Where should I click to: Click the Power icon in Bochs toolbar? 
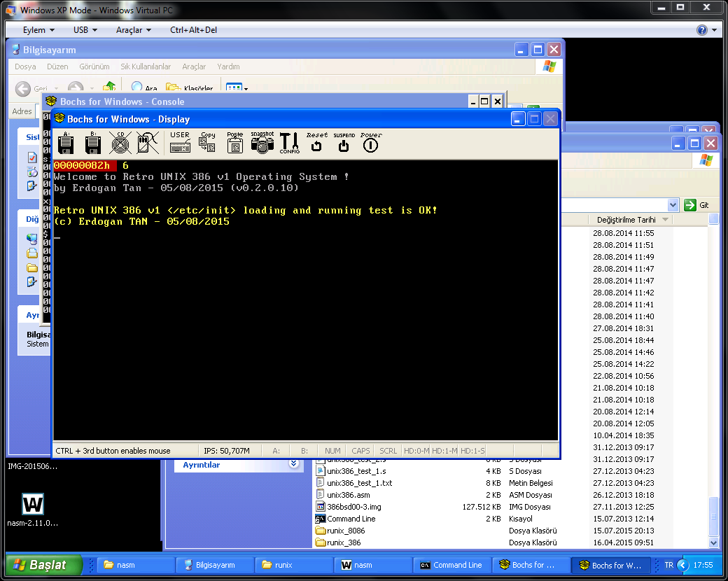click(x=370, y=142)
